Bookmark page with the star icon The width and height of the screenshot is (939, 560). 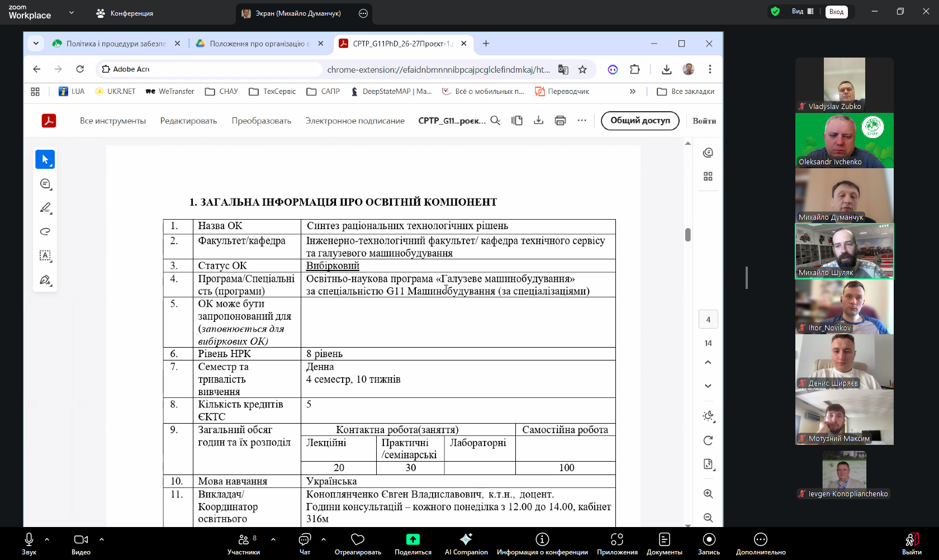582,69
